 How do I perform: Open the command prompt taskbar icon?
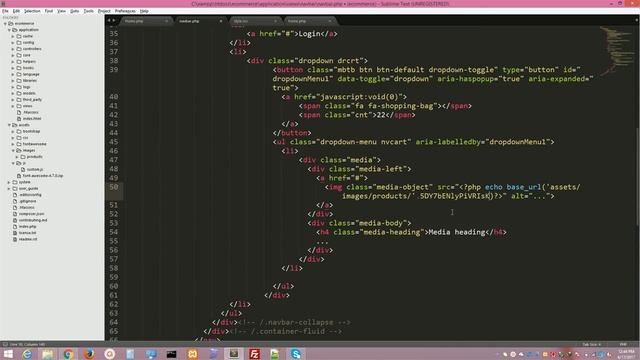[x=171, y=354]
